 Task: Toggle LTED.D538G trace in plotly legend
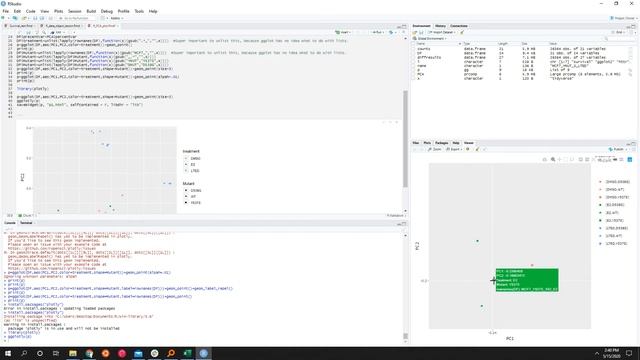[x=613, y=228]
